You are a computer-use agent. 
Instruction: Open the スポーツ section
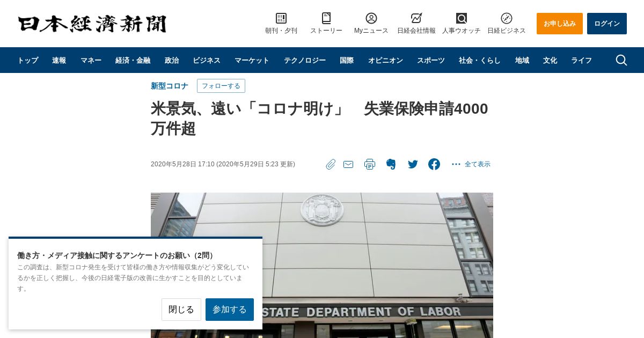431,61
